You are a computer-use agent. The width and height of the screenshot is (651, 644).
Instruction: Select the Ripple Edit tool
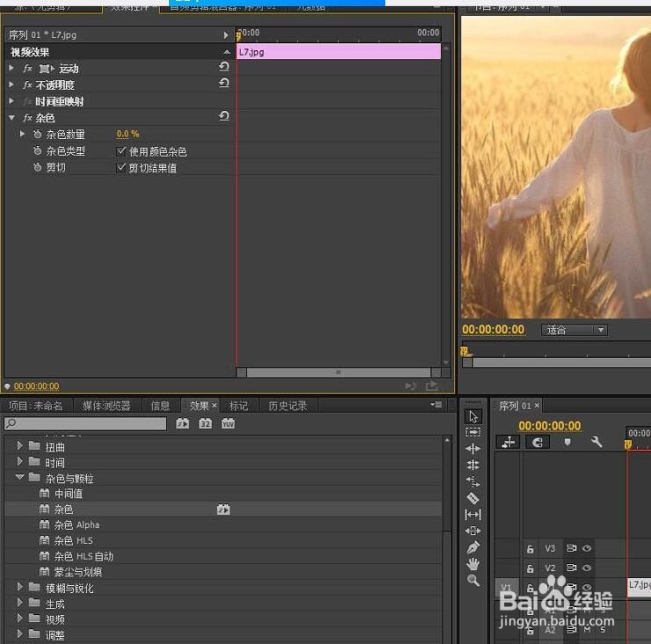473,449
